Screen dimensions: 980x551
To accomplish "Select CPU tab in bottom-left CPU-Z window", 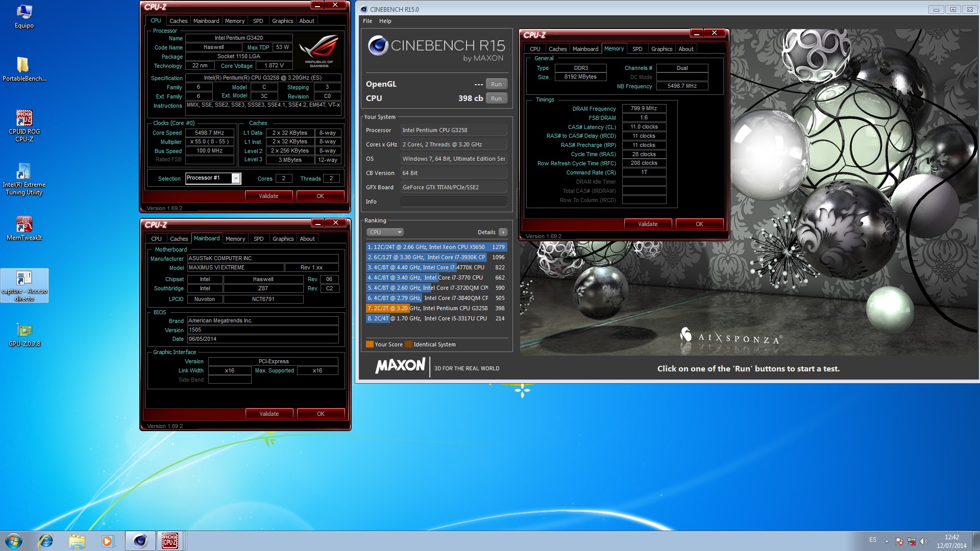I will 156,239.
